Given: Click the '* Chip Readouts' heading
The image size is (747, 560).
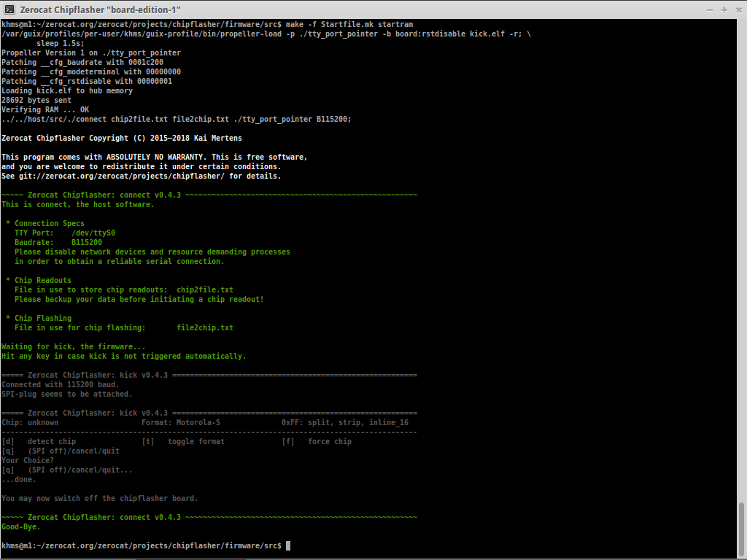Looking at the screenshot, I should click(x=39, y=281).
